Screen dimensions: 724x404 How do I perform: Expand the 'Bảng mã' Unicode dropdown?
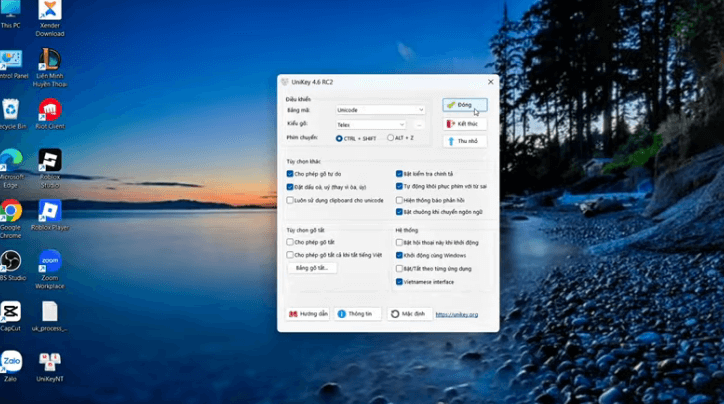tap(380, 110)
